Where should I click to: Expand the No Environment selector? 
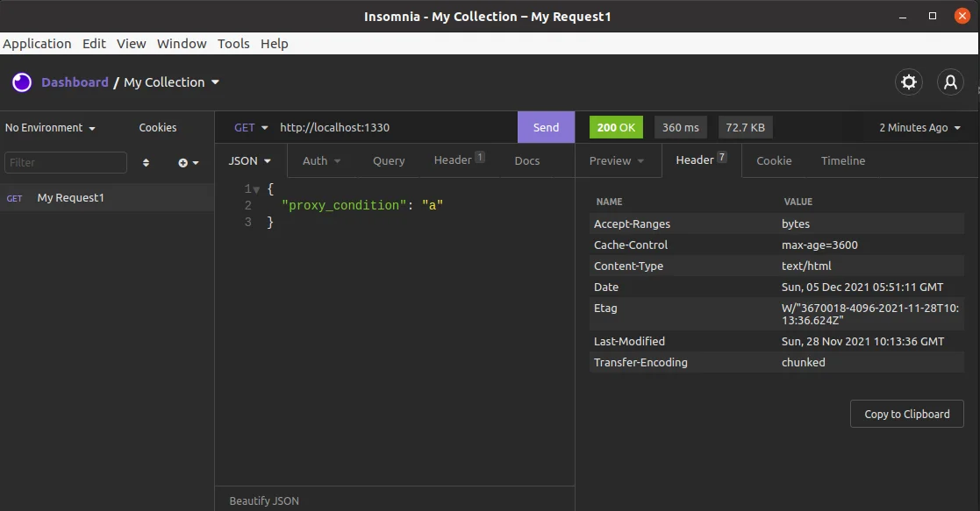pos(50,127)
